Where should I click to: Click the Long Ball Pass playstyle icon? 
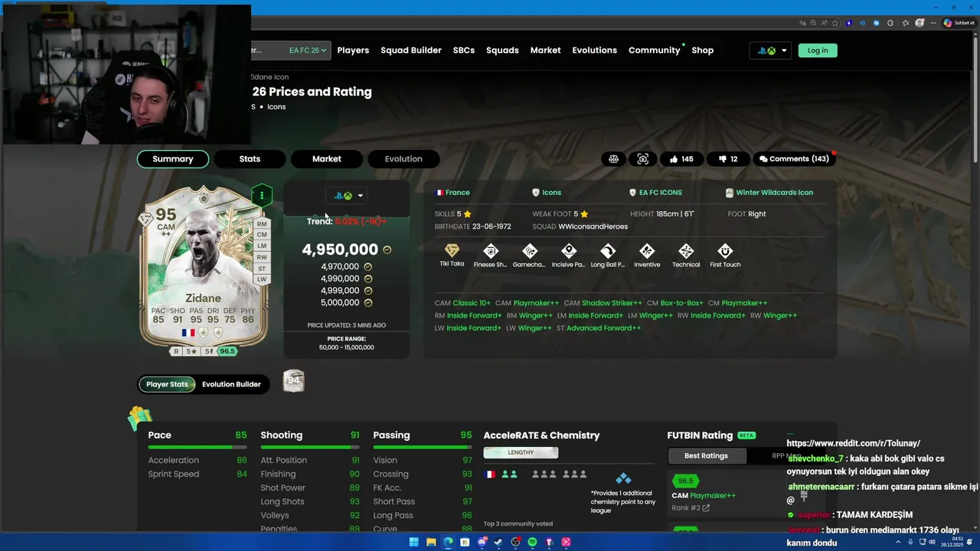click(x=608, y=251)
